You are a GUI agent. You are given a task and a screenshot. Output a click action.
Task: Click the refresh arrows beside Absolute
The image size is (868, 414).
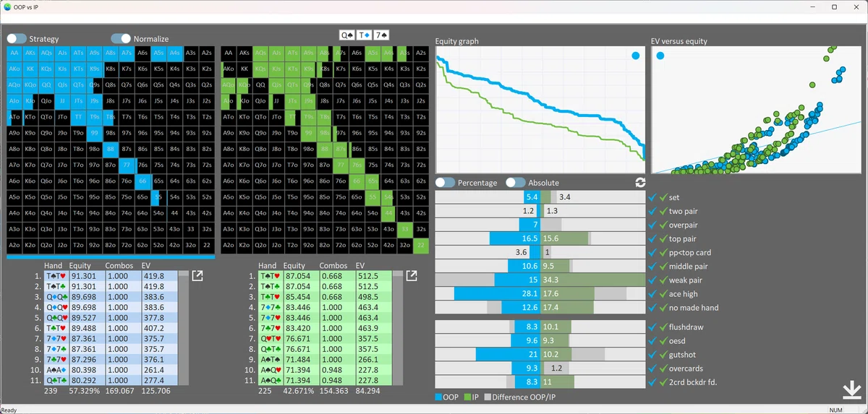639,183
